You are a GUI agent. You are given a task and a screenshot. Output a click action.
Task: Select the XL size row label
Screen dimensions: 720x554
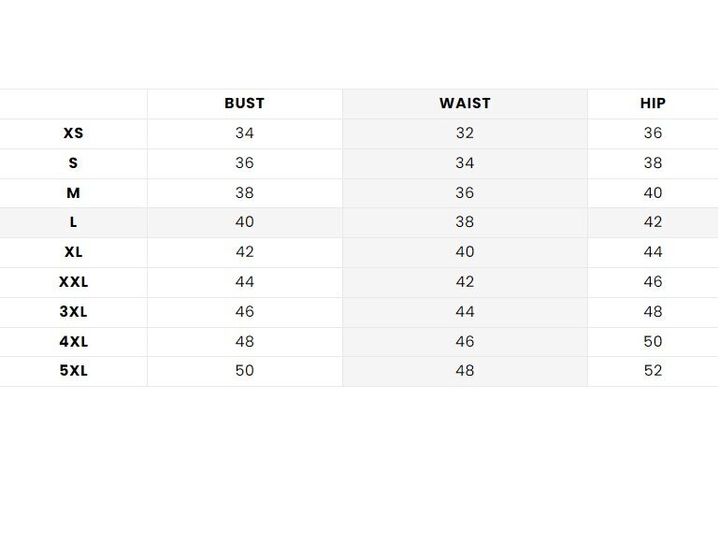tap(73, 252)
